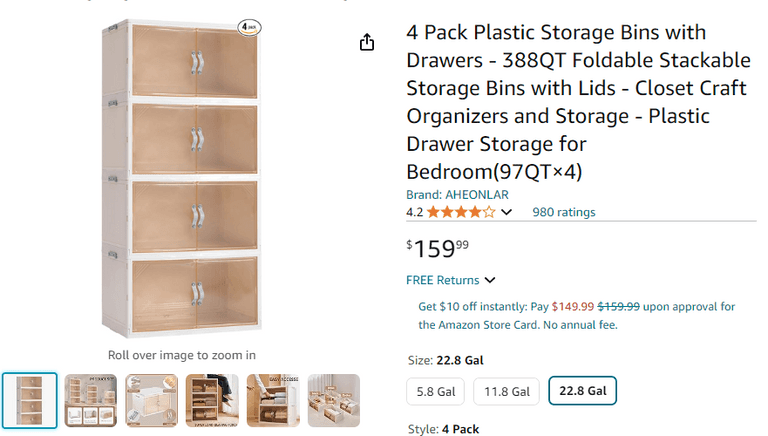
Task: Select the 5.8 Gal size option
Action: pyautogui.click(x=435, y=391)
